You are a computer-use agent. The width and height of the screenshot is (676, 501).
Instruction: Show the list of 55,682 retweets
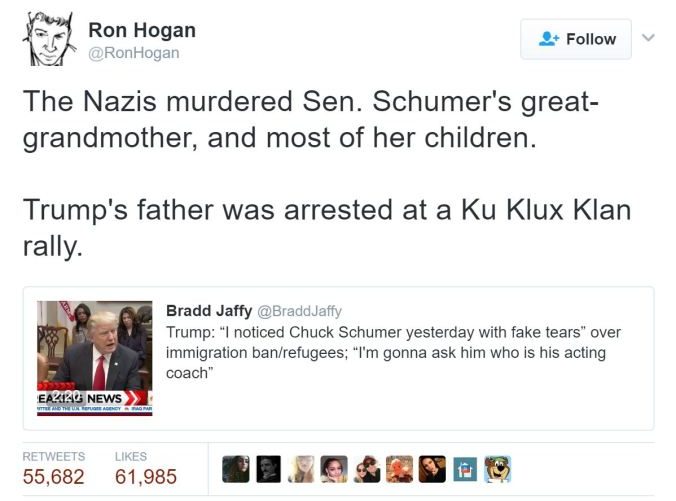53,469
